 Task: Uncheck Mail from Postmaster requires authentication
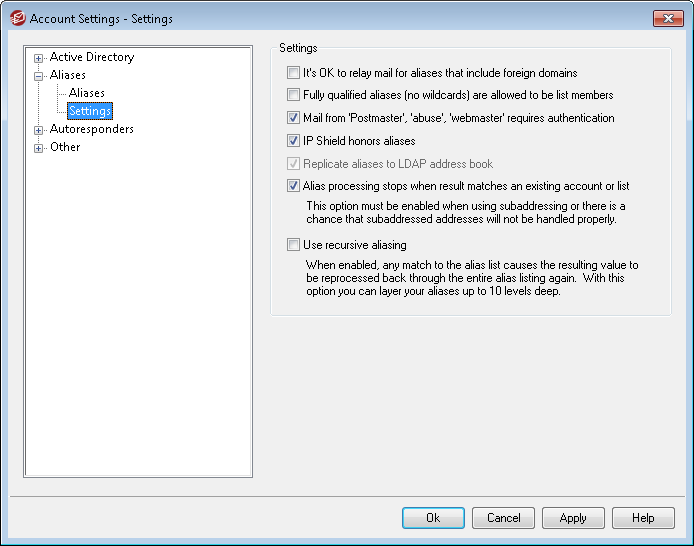click(x=293, y=118)
